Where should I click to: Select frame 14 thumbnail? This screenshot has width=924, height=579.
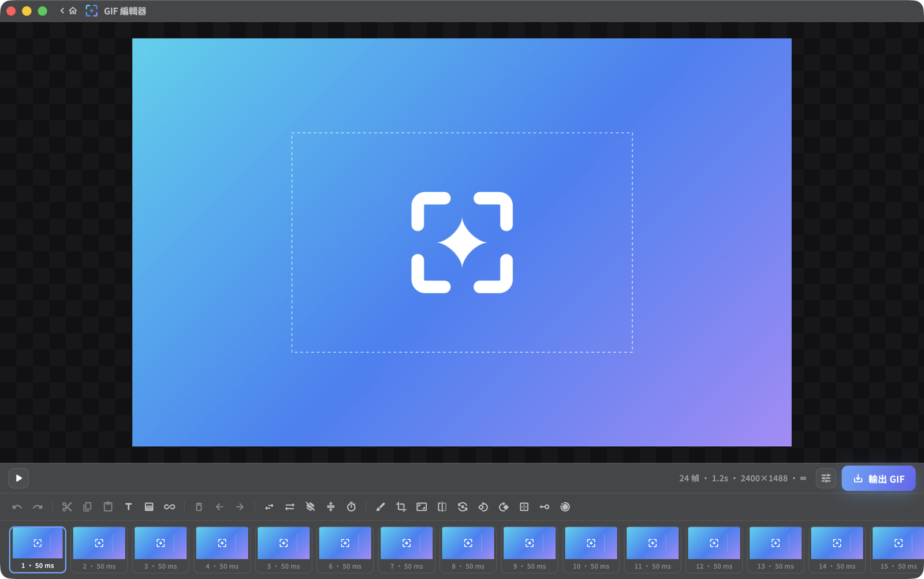pos(837,549)
